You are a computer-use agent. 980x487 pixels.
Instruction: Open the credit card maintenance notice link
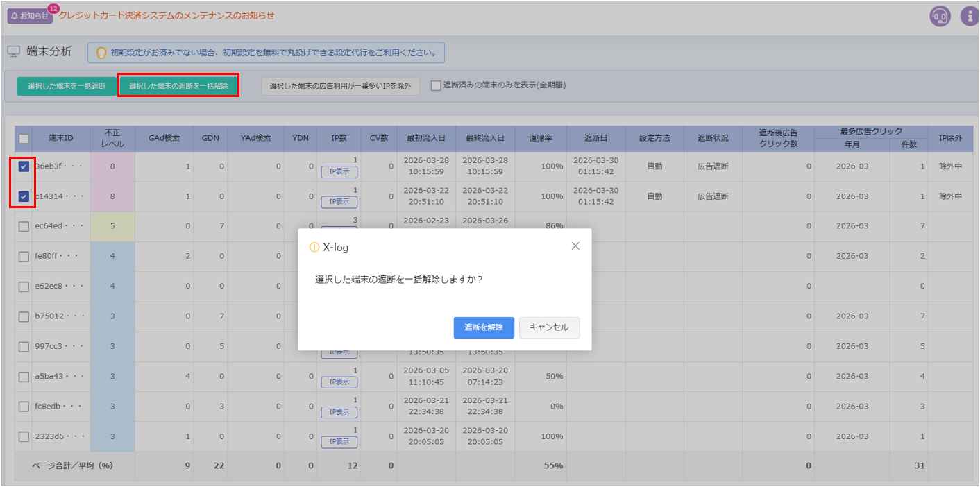coord(167,15)
